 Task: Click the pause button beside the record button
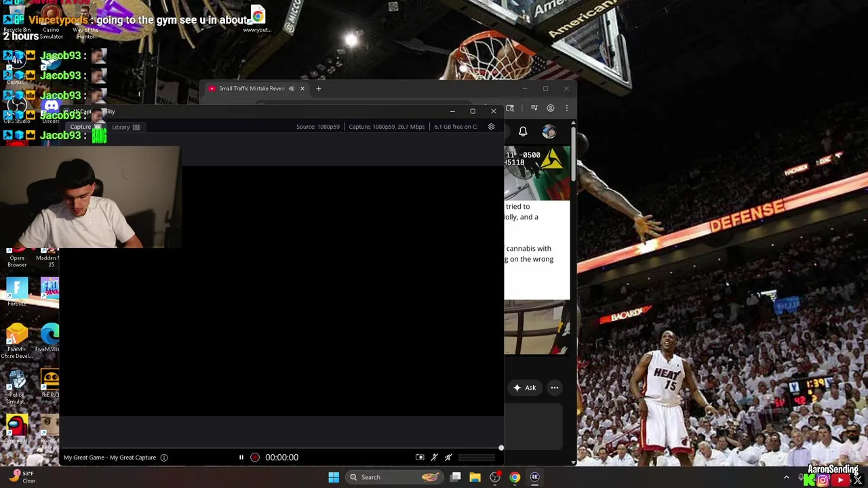coord(241,457)
